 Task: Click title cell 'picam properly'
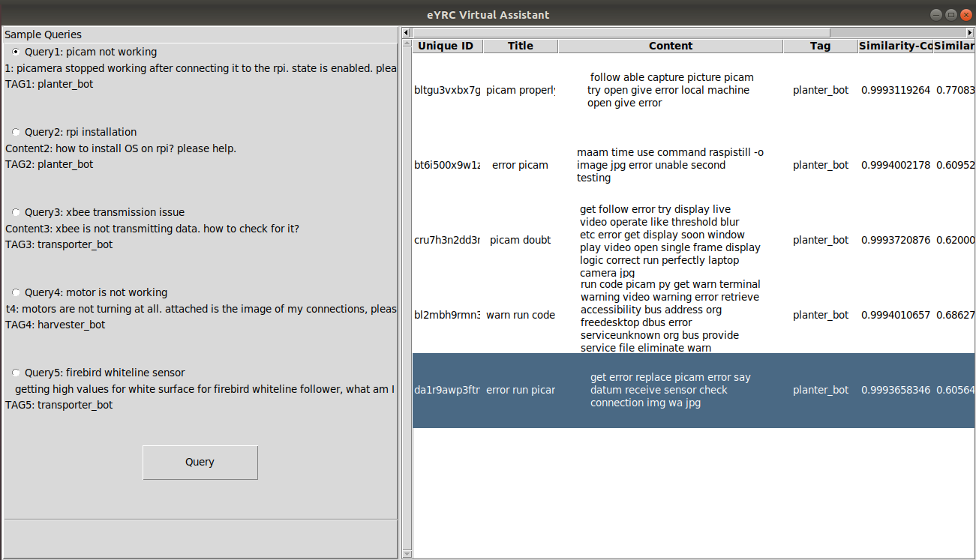coord(521,90)
